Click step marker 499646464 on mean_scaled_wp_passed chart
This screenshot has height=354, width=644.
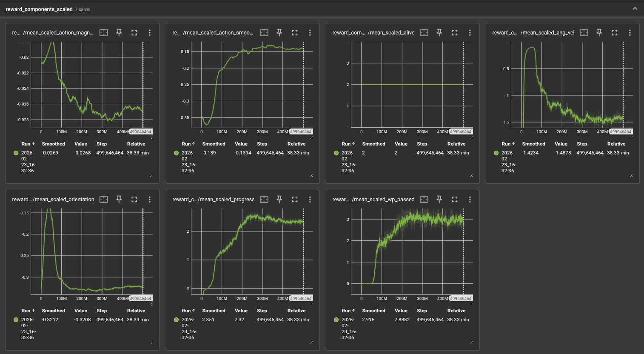pyautogui.click(x=461, y=299)
